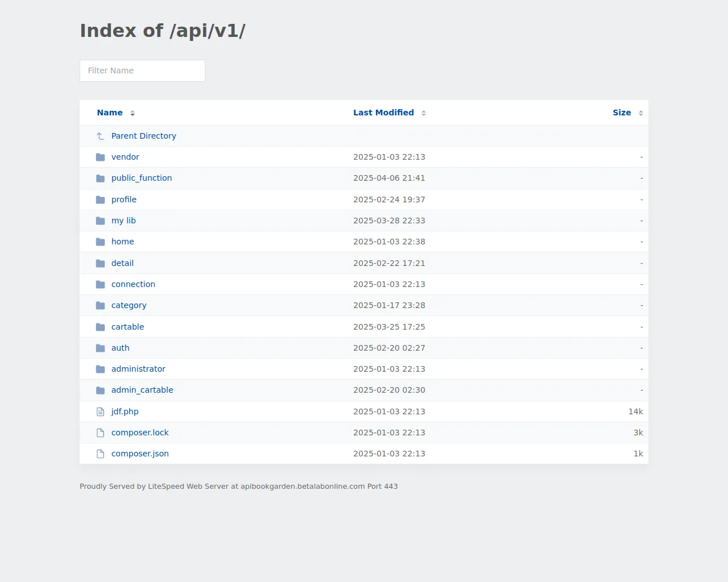Click the file icon beside composer.lock
Screen dimensions: 728x582
(x=101, y=433)
